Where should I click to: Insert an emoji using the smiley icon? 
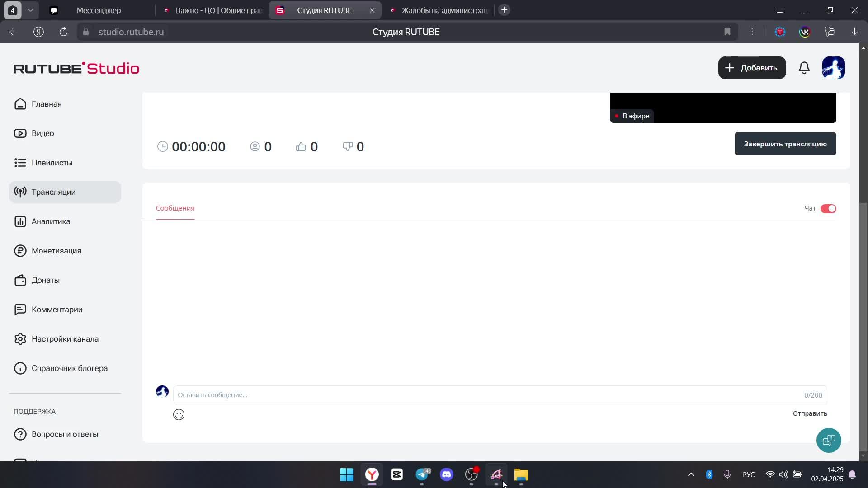coord(179,414)
